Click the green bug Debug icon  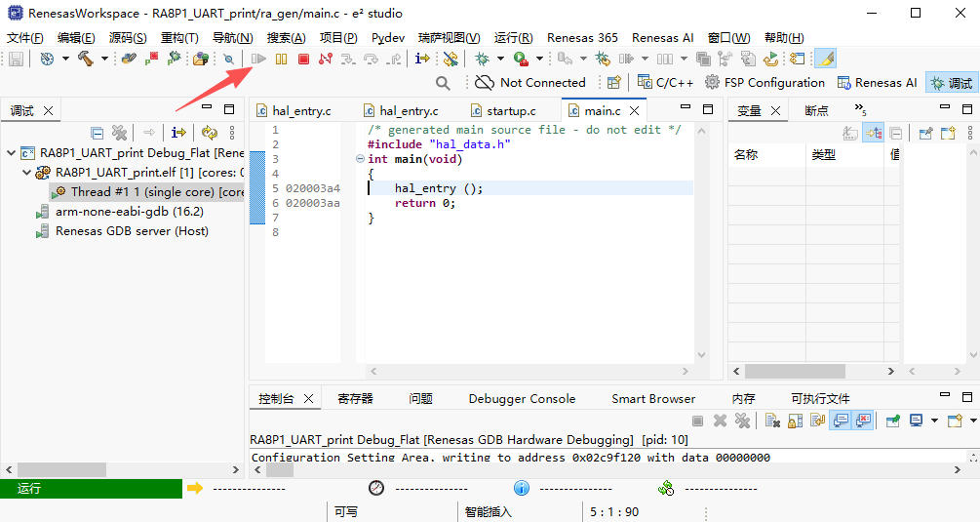click(482, 59)
